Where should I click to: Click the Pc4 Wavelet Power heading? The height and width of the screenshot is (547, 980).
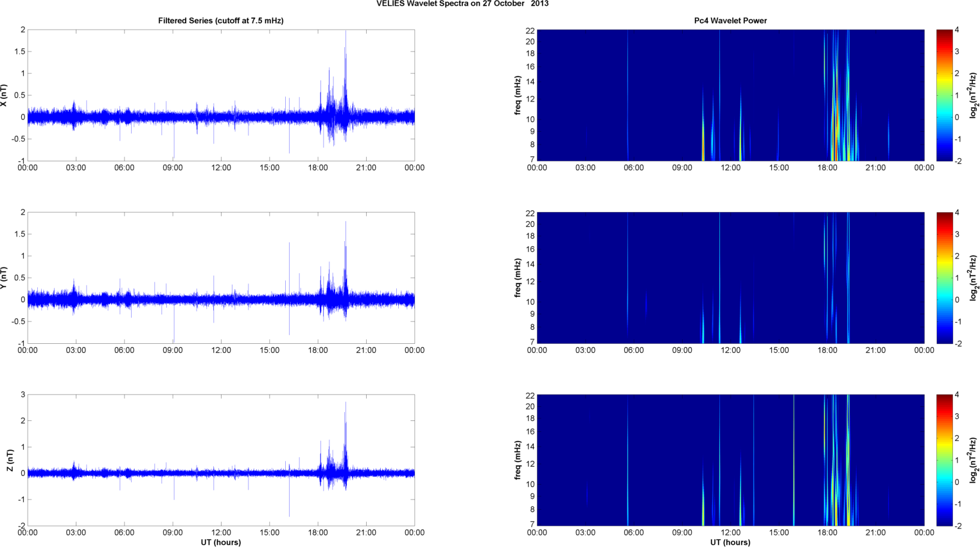(x=730, y=21)
